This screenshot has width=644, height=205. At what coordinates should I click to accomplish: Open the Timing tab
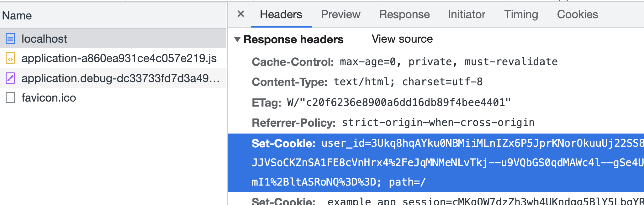(521, 15)
